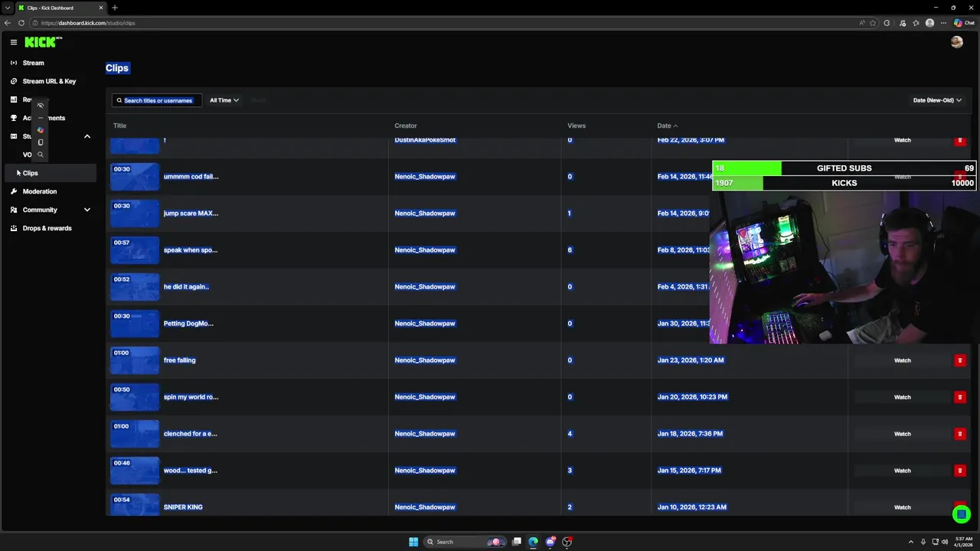Watch the 'SNIPER KING' clip

pyautogui.click(x=903, y=507)
